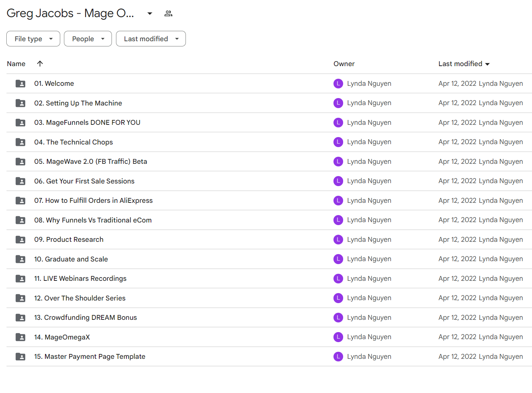Viewport: 532px width, 393px height.
Task: Click the Greg Jacobs folder title
Action: 70,13
